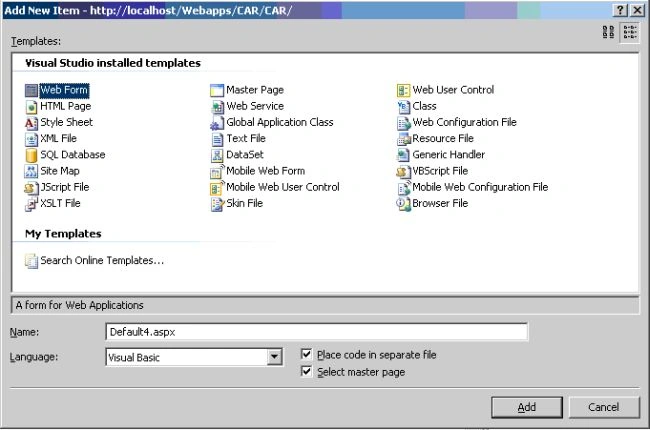The width and height of the screenshot is (650, 430).
Task: Open the Language dropdown arrow
Action: pos(274,357)
